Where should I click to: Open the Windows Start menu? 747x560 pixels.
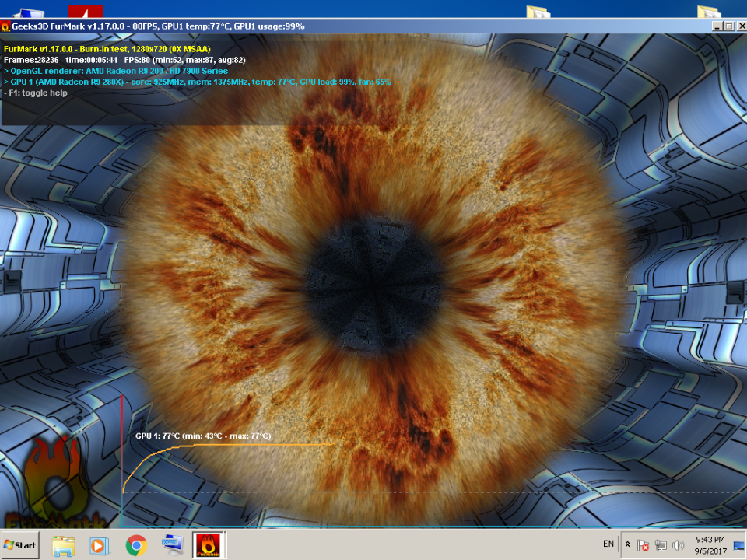click(x=20, y=545)
